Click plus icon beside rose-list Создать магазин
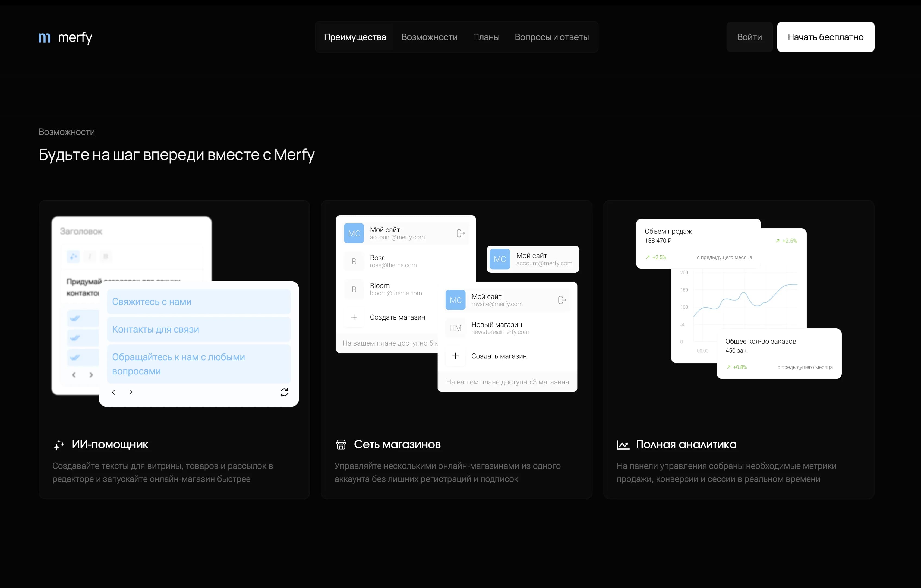921x588 pixels. coord(354,317)
